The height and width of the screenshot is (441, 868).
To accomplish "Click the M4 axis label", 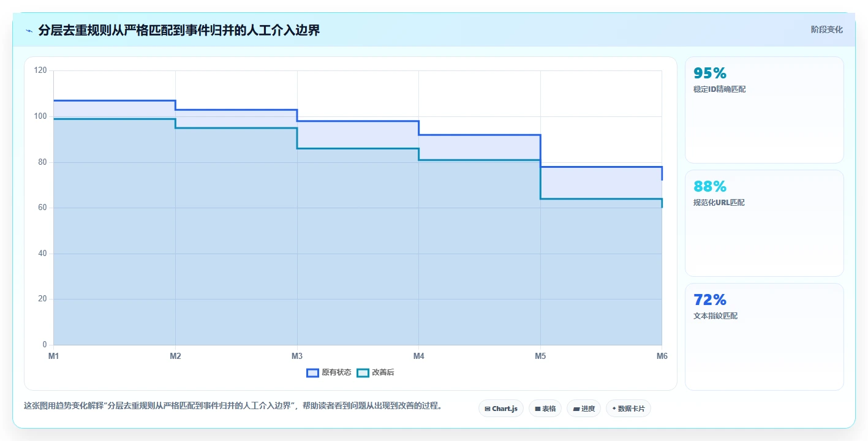I will coord(418,356).
